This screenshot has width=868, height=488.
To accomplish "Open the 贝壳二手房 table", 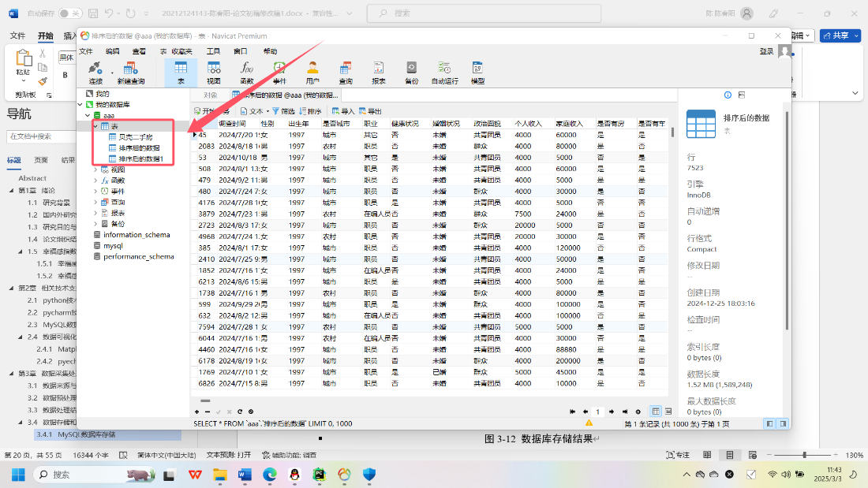I will click(135, 137).
